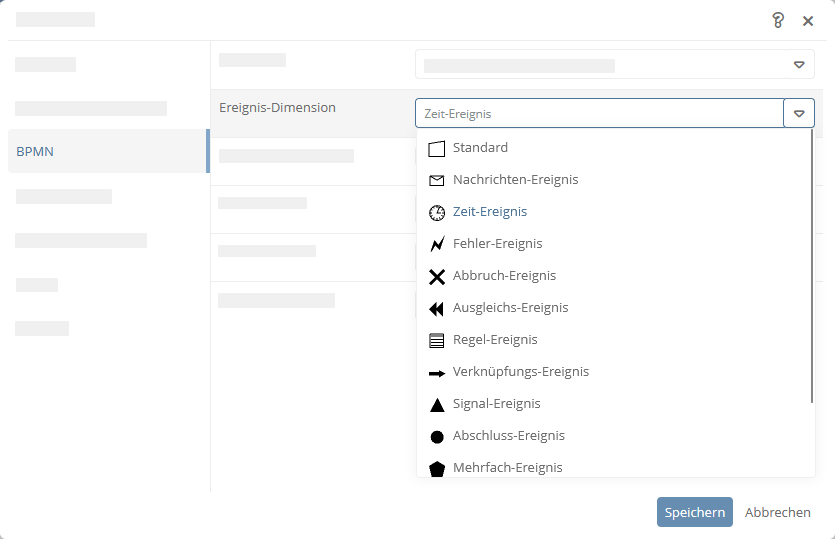Image resolution: width=835 pixels, height=539 pixels.
Task: Focus the Zeit-Ereignis input field
Action: pos(599,113)
